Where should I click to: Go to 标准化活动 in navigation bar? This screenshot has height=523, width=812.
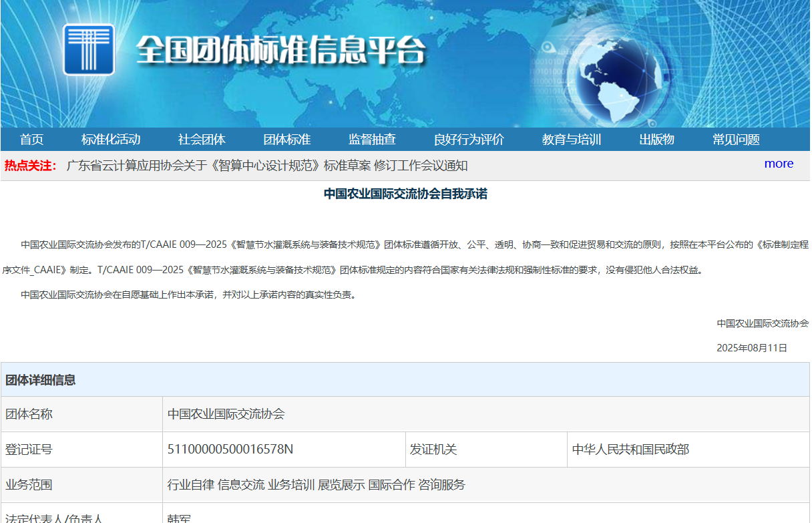tap(111, 140)
